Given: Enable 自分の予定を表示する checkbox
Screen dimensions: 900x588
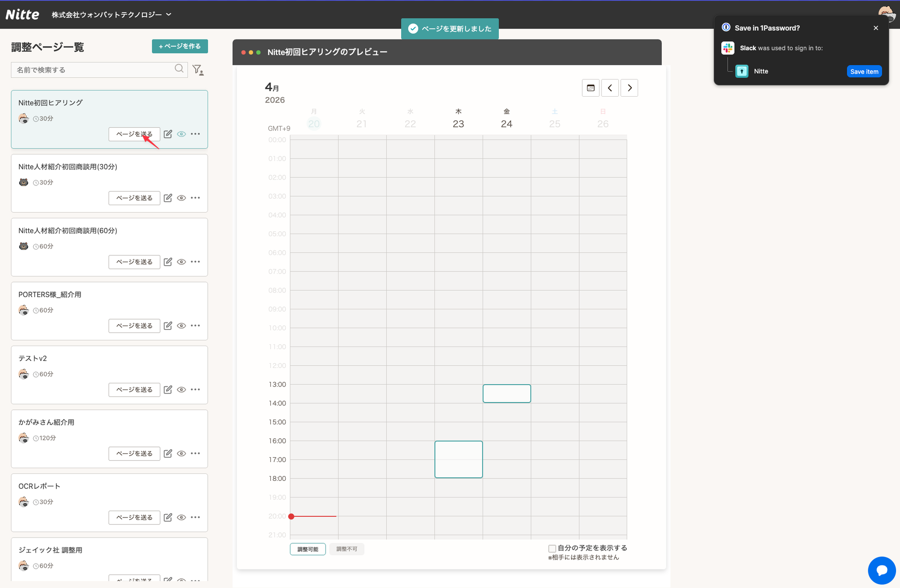Looking at the screenshot, I should click(x=552, y=548).
